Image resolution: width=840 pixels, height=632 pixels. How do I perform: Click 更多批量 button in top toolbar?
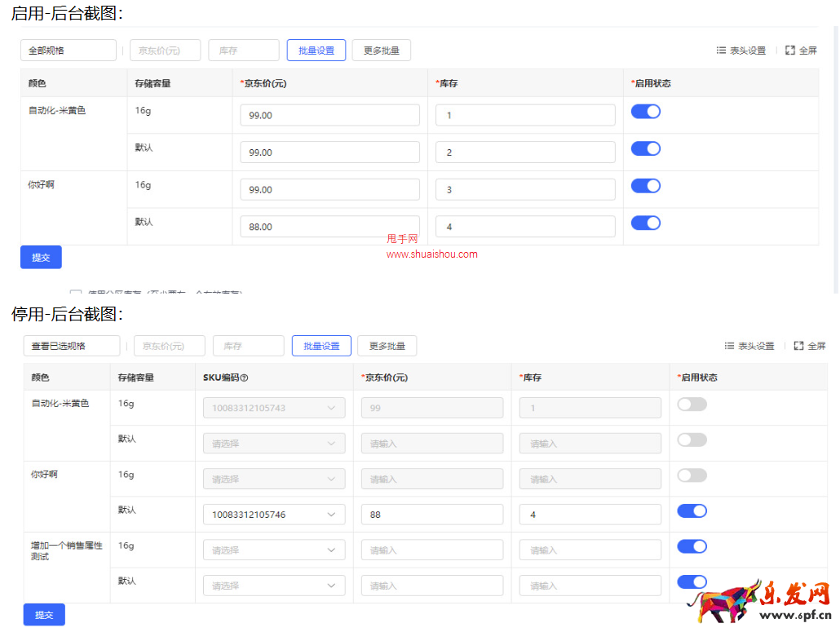tap(382, 51)
